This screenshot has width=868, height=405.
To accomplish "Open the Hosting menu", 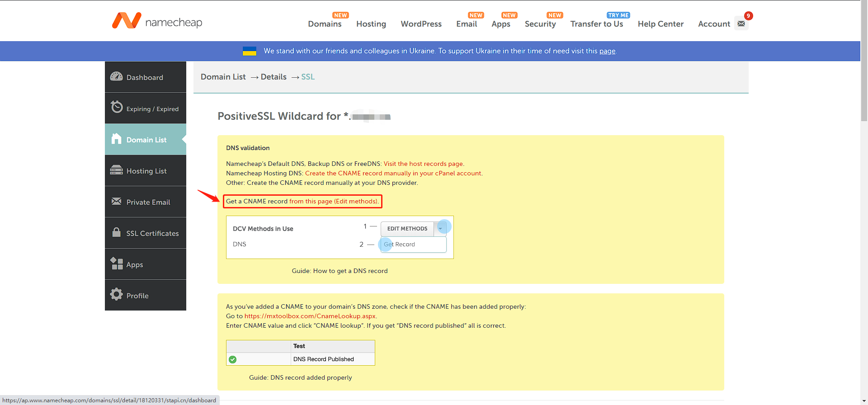I will 371,24.
